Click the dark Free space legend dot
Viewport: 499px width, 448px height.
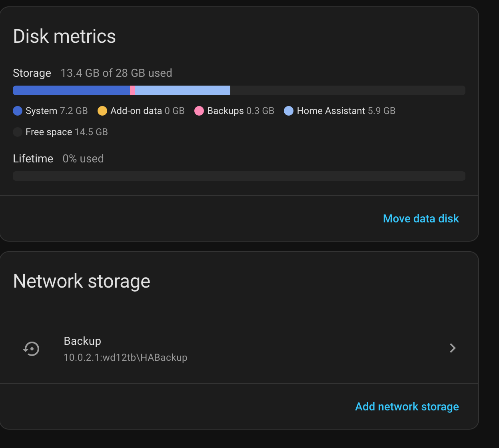18,132
